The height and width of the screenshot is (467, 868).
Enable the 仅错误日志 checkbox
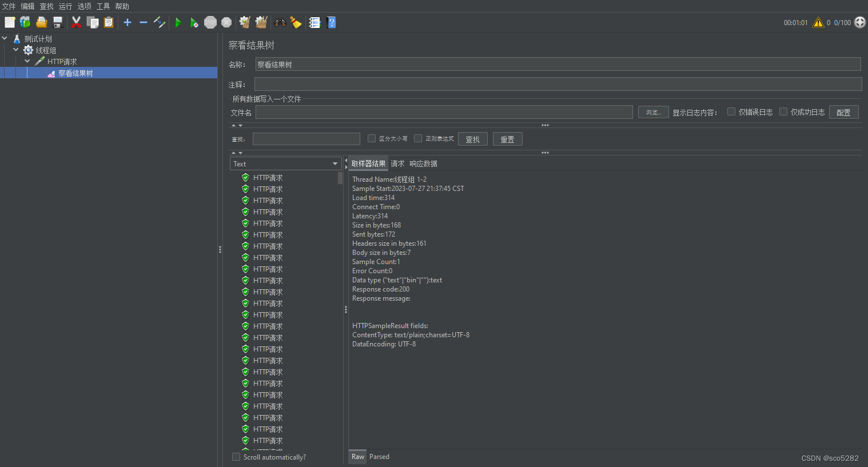tap(731, 111)
